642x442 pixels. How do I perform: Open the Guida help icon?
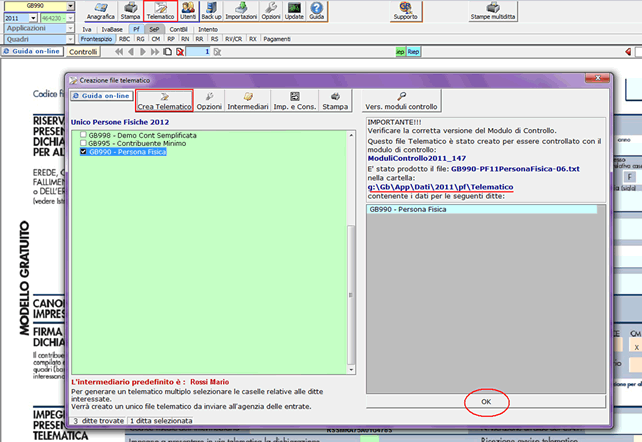point(316,11)
